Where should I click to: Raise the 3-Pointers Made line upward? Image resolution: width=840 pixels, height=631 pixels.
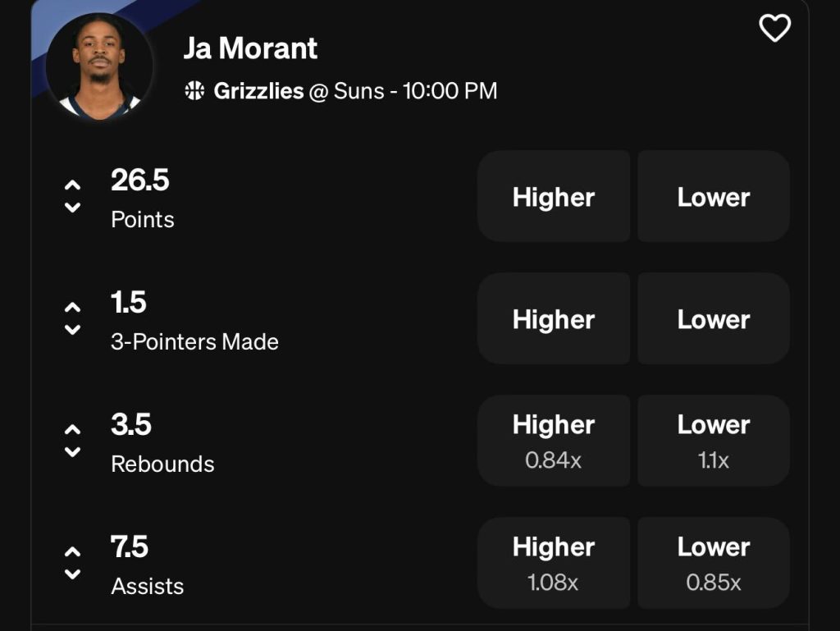coord(72,306)
